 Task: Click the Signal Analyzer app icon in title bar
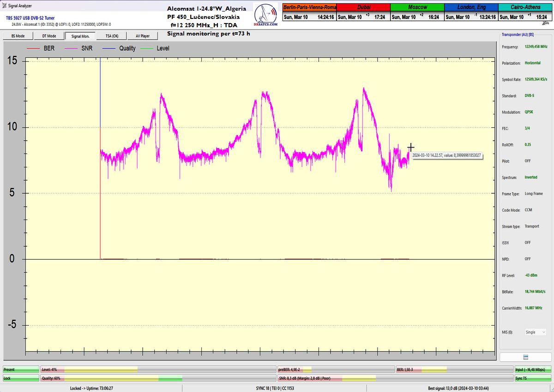[x=4, y=6]
